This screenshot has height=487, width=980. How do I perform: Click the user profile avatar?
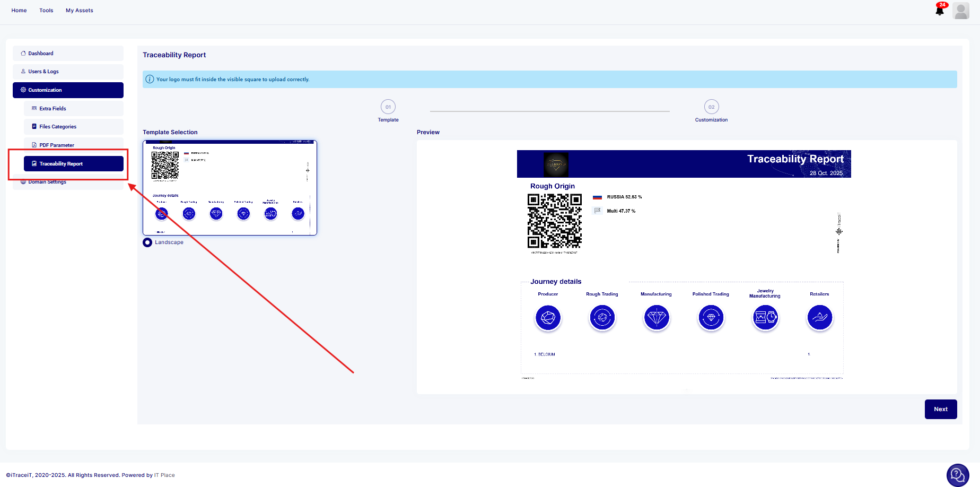click(x=960, y=11)
